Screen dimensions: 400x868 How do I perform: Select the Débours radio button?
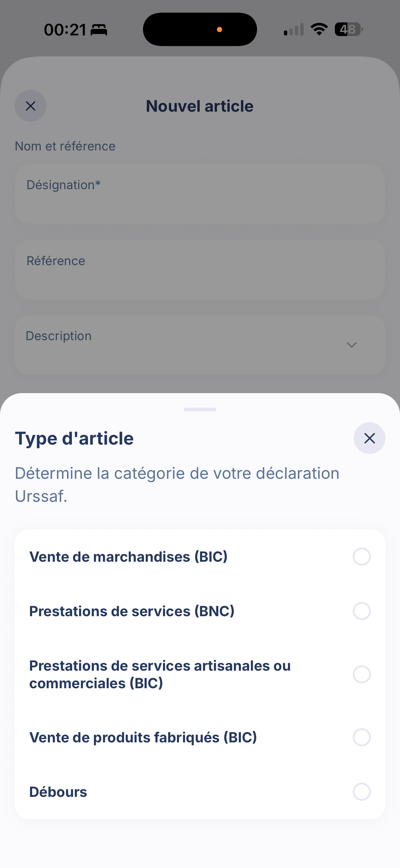(x=362, y=791)
